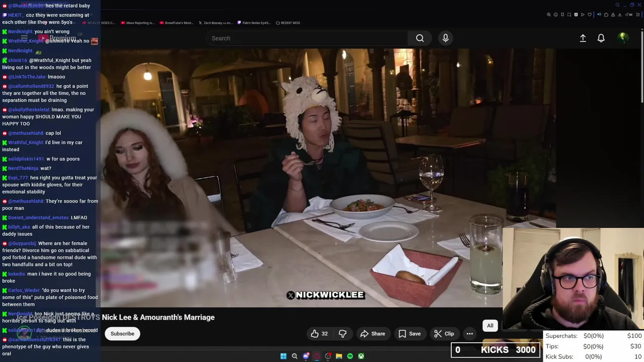Click the YouTube search input field
644x362 pixels.
[307, 38]
